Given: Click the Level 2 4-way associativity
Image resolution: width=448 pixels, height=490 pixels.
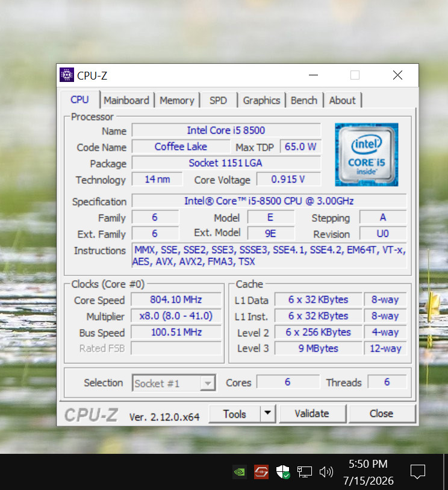Looking at the screenshot, I should coord(385,332).
